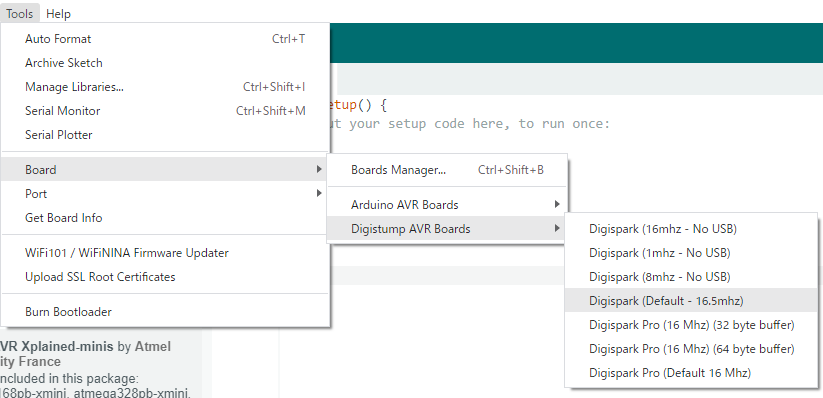Select Digispark Pro (Default 16 Mhz) board

[x=691, y=373]
